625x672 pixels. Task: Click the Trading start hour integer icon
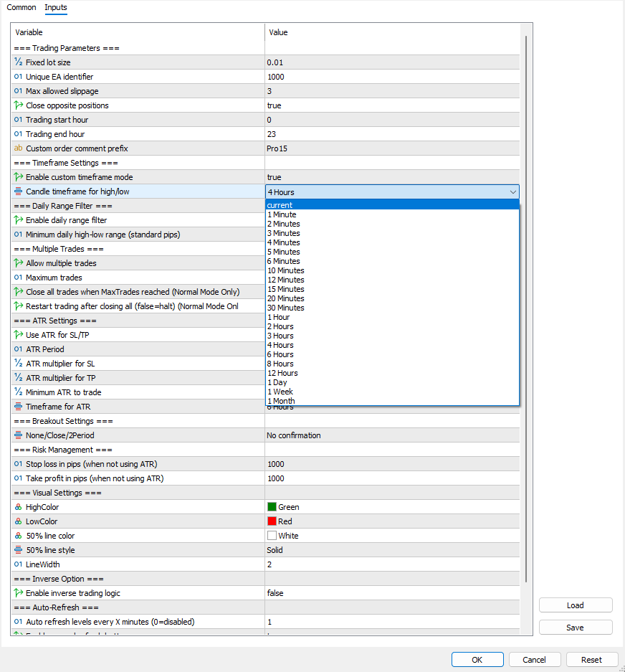click(x=18, y=120)
